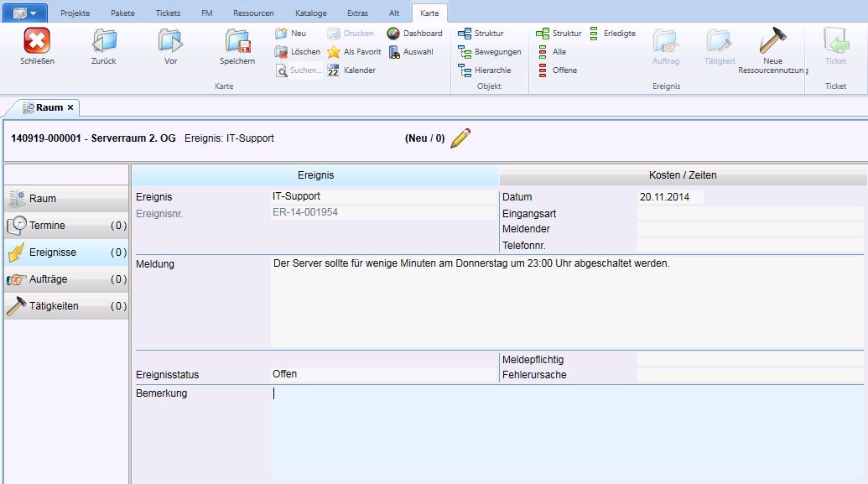
Task: Click into the Bemerkung text area
Action: [567, 432]
